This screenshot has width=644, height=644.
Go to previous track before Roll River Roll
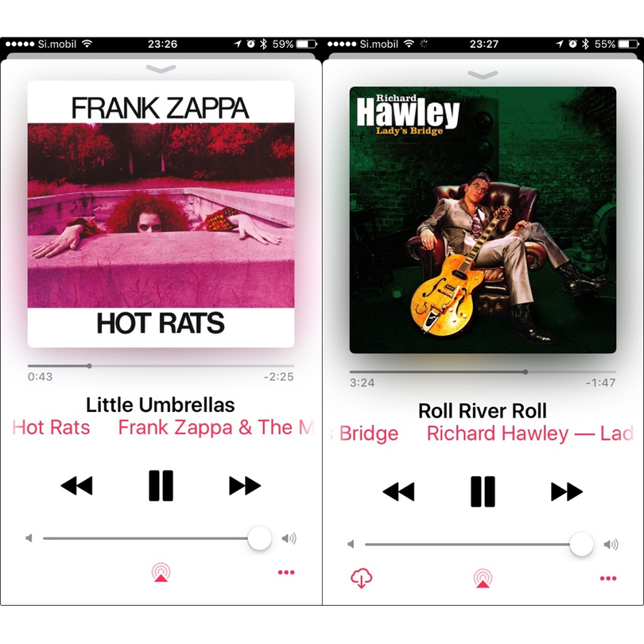[x=398, y=491]
